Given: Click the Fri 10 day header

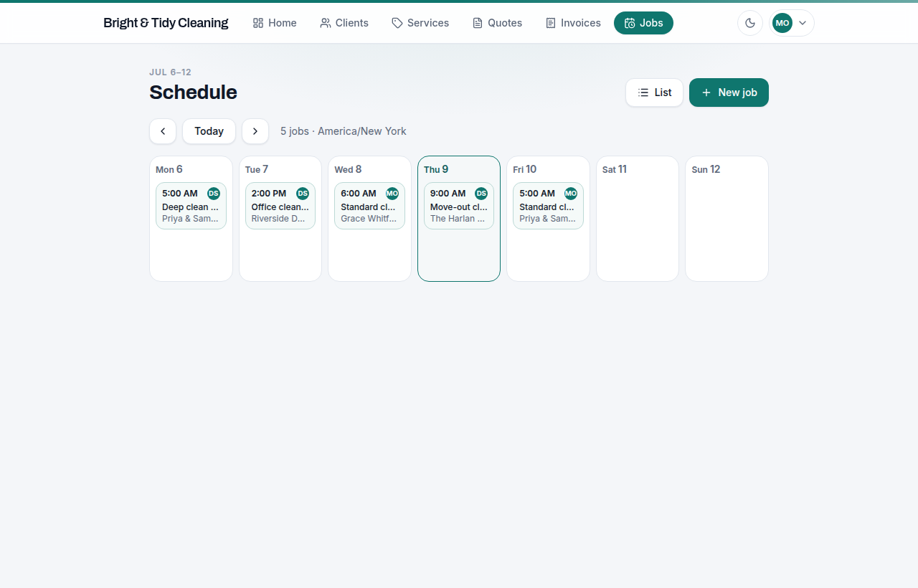Looking at the screenshot, I should coord(525,169).
